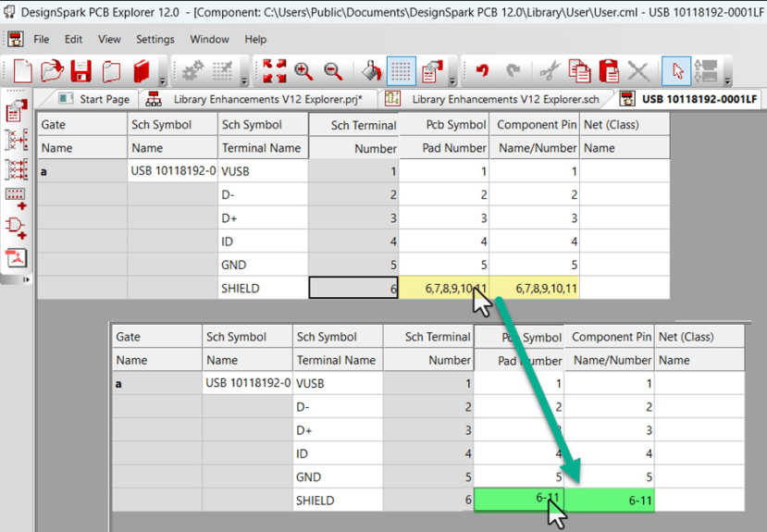This screenshot has height=532, width=767.
Task: Click the greyed gears toolbar icon
Action: click(192, 71)
